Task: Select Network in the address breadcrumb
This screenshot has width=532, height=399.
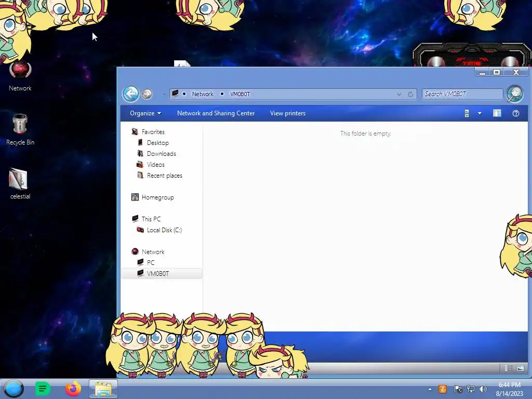Action: [203, 94]
